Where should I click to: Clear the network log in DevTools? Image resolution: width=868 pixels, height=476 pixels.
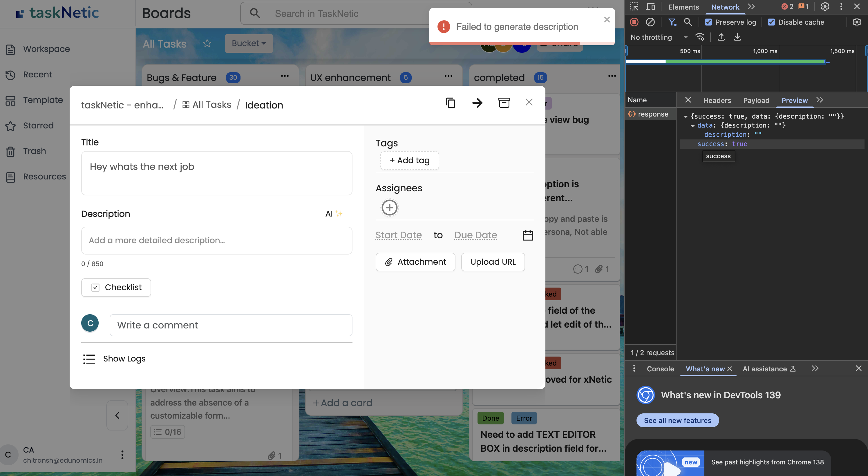[x=650, y=22]
